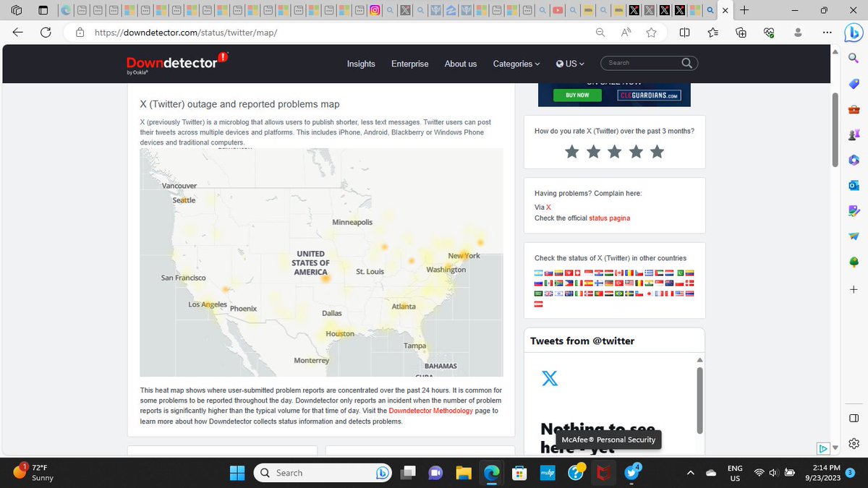The width and height of the screenshot is (868, 488).
Task: Show hidden system tray icons
Action: click(691, 473)
